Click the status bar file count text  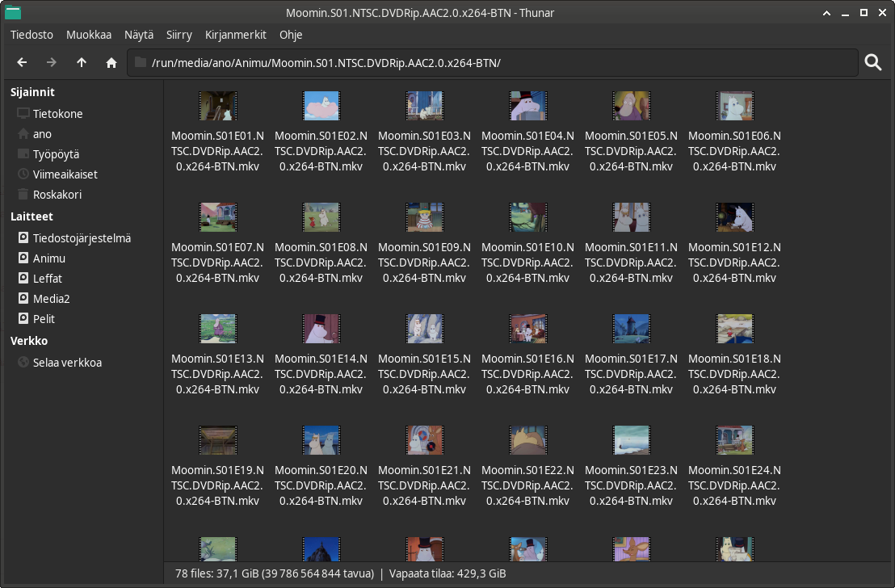pyautogui.click(x=275, y=573)
